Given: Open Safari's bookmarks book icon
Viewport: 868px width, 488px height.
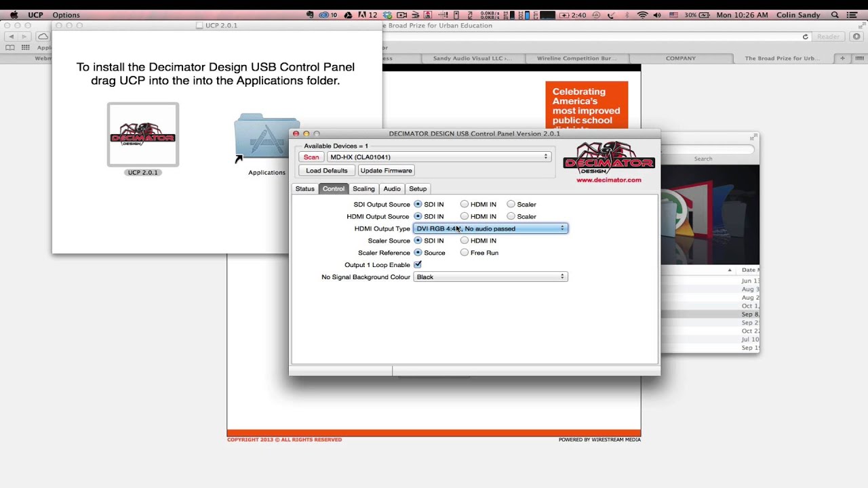Looking at the screenshot, I should pos(10,47).
